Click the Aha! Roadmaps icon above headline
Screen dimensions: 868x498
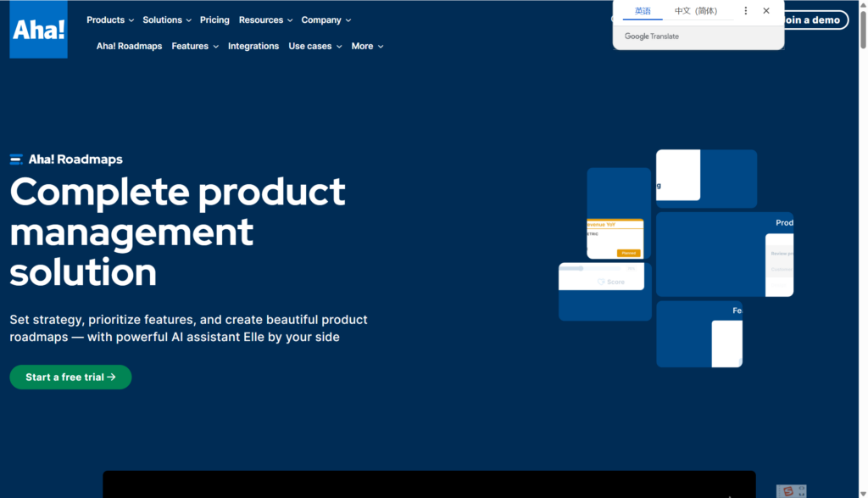coord(16,159)
